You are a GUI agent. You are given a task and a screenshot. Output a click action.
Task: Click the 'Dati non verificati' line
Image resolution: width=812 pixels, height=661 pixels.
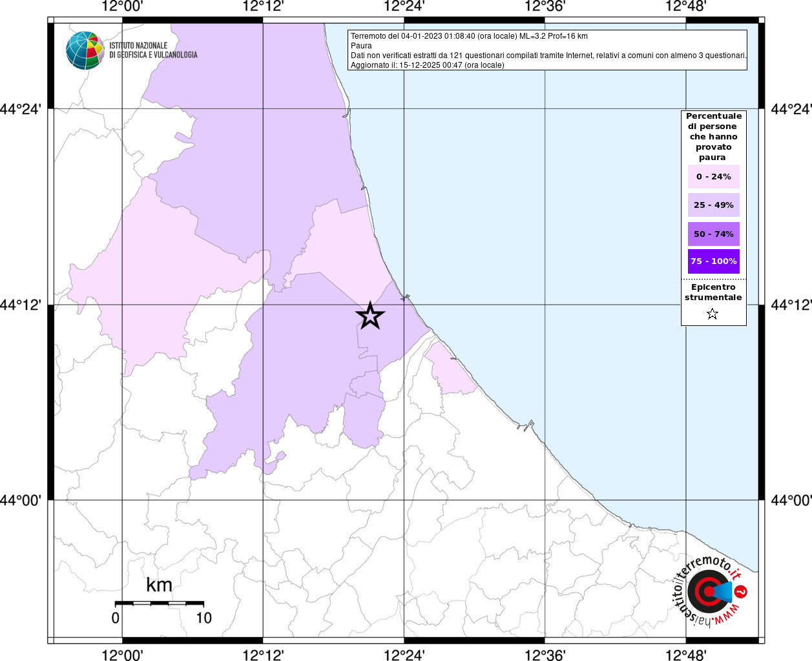(548, 56)
